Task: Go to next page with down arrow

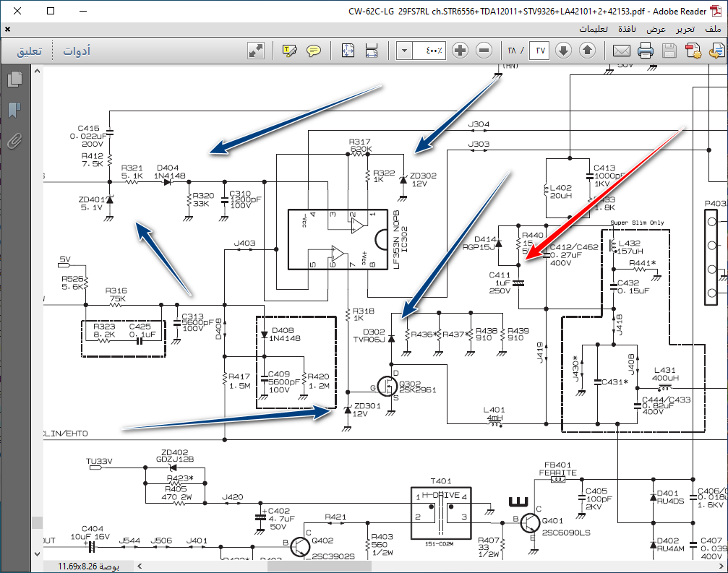Action: pyautogui.click(x=563, y=50)
